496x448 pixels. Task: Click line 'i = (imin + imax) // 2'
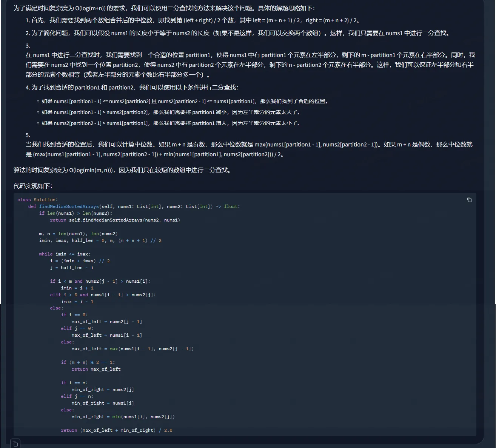[x=80, y=261]
